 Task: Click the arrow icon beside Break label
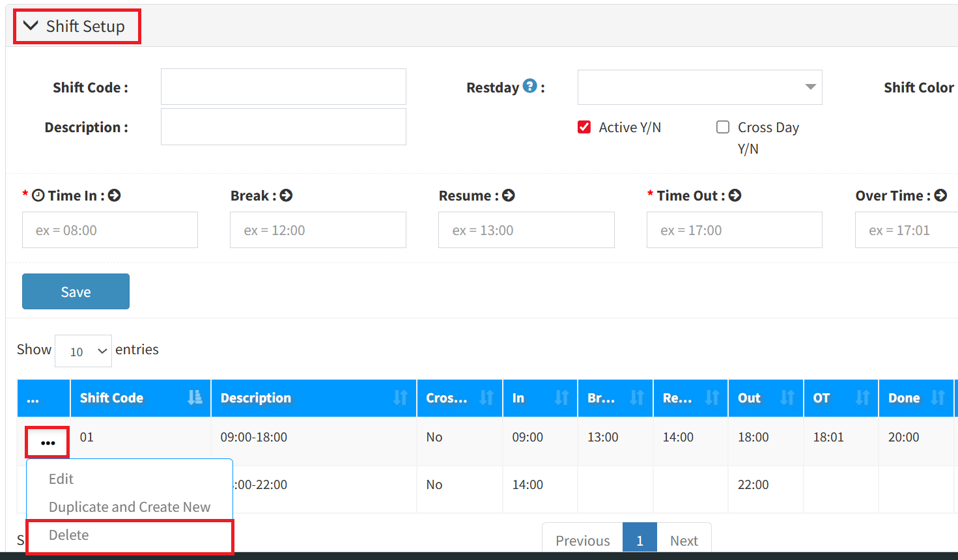coord(286,195)
